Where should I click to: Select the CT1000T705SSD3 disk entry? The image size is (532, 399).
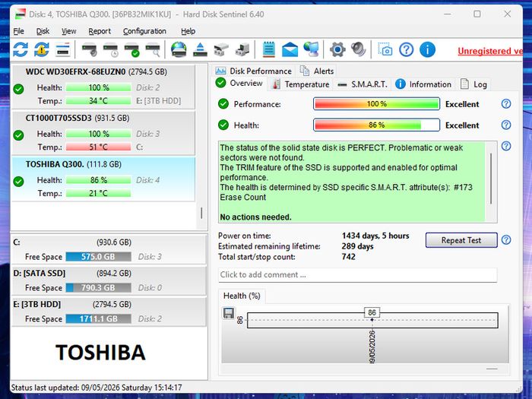pos(103,133)
